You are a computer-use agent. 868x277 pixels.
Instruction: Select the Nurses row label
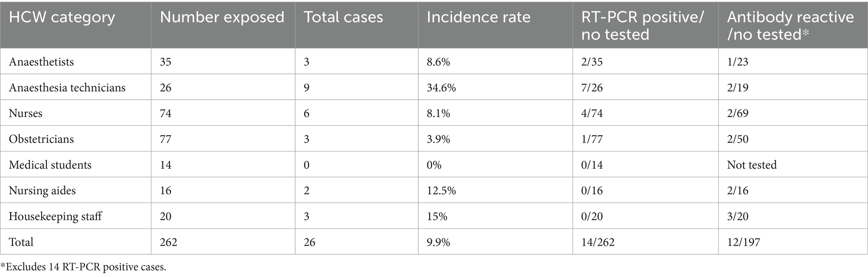[26, 113]
